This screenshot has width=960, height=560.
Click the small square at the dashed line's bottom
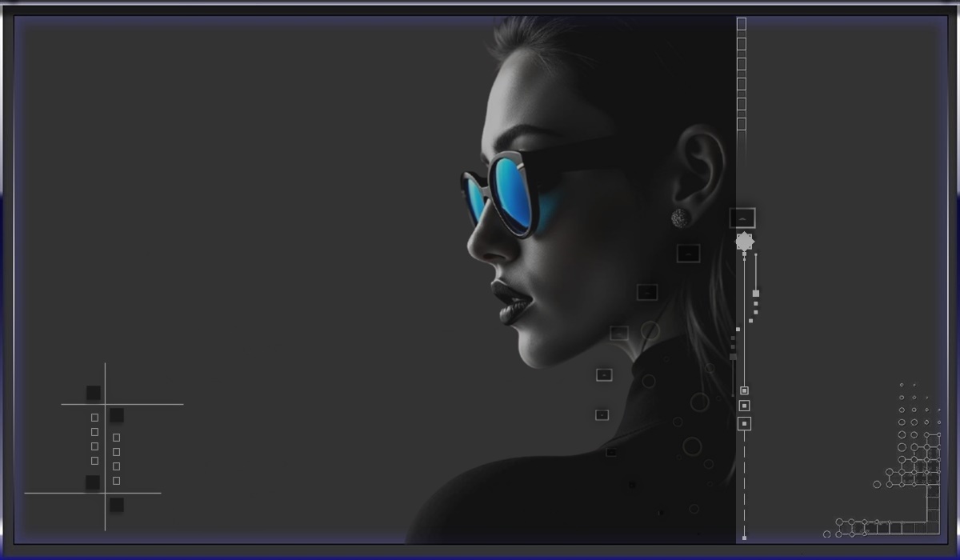click(x=744, y=538)
